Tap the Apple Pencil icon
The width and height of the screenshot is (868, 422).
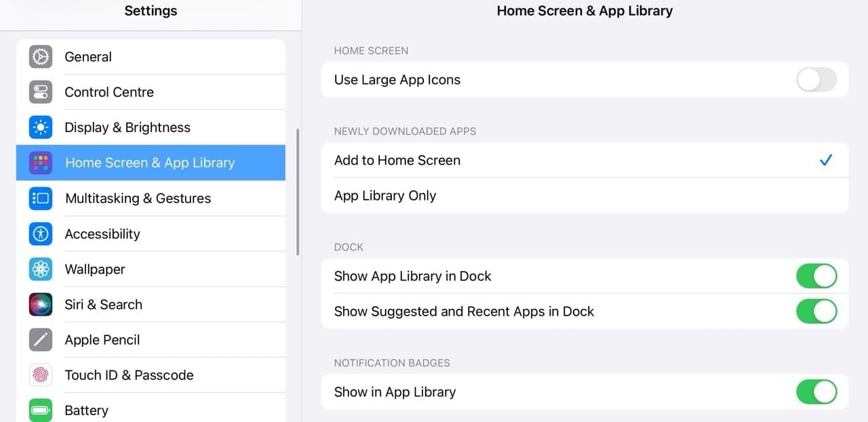tap(41, 339)
